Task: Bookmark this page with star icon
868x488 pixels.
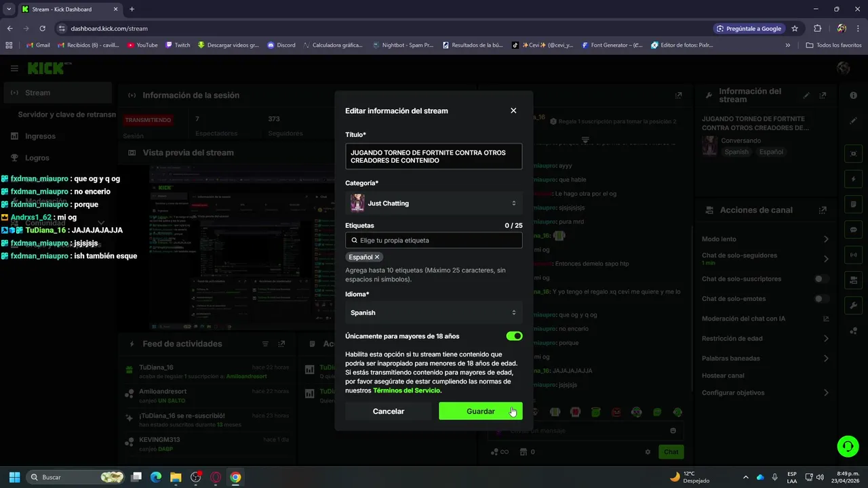Action: pyautogui.click(x=795, y=28)
